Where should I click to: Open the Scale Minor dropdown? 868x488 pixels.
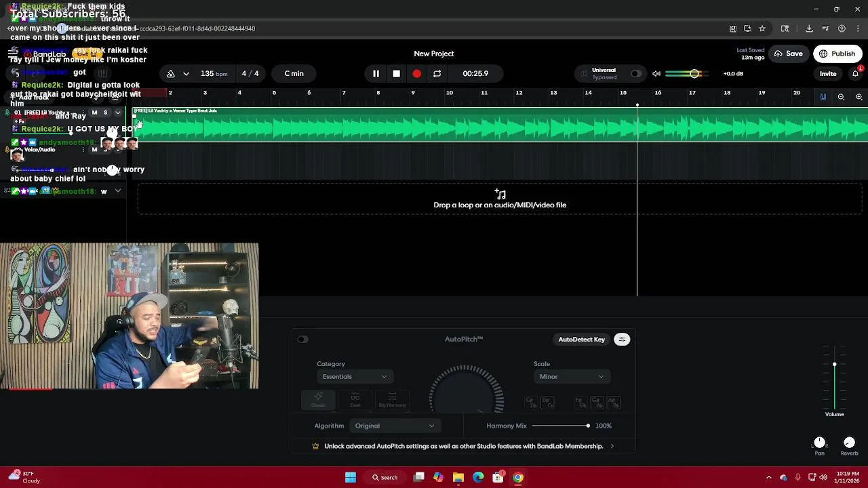point(572,377)
